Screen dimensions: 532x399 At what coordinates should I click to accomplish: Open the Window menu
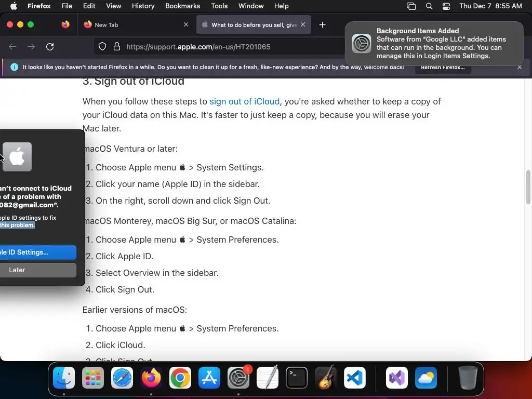251,6
